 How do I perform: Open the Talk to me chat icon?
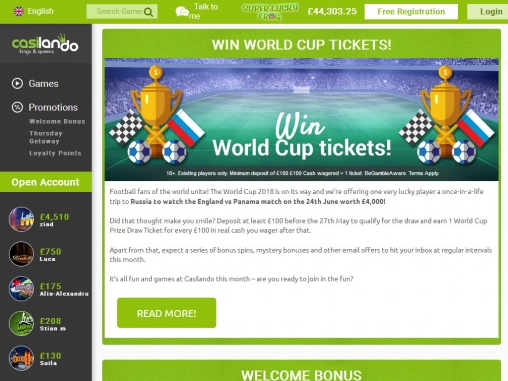(x=182, y=12)
